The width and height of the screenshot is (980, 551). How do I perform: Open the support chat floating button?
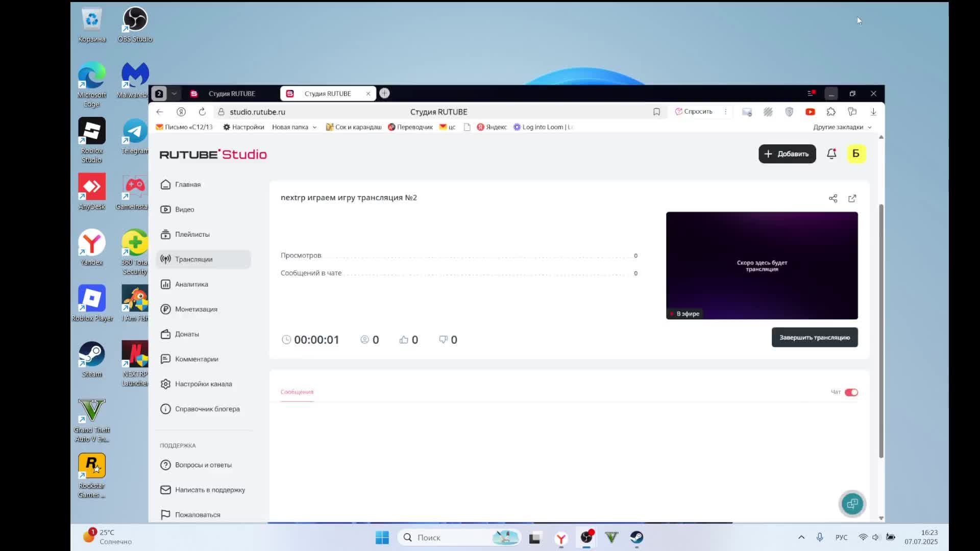click(x=852, y=504)
